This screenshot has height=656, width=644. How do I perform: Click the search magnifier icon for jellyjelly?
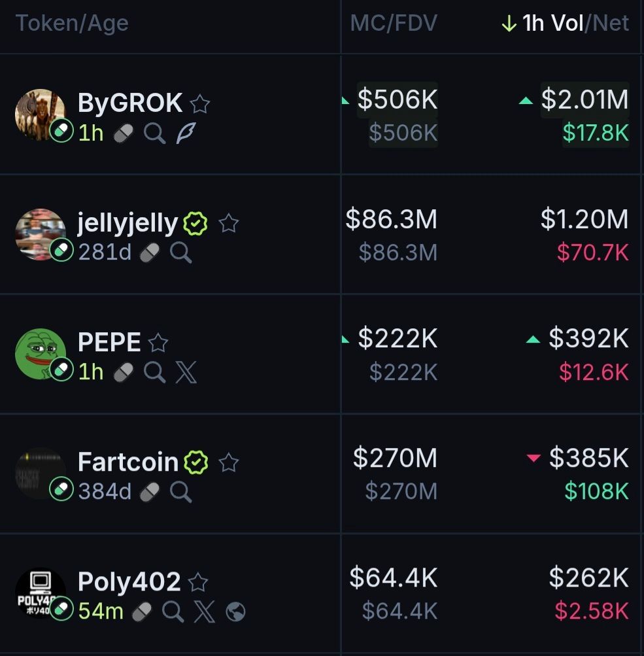[x=180, y=252]
